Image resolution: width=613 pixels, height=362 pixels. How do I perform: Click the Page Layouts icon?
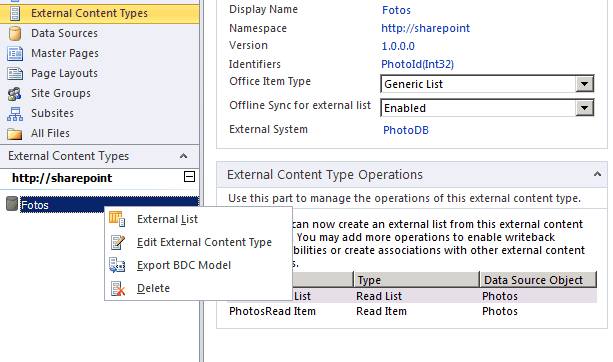[15, 73]
